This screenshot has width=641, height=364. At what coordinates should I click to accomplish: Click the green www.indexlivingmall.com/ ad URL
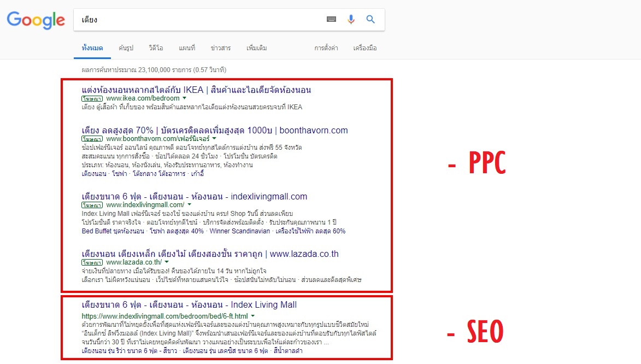pos(145,204)
